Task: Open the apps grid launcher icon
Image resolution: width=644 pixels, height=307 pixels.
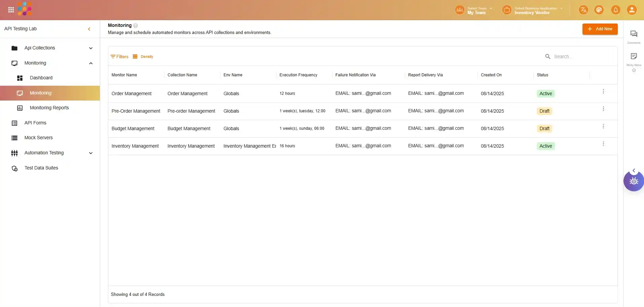Action: (11, 10)
